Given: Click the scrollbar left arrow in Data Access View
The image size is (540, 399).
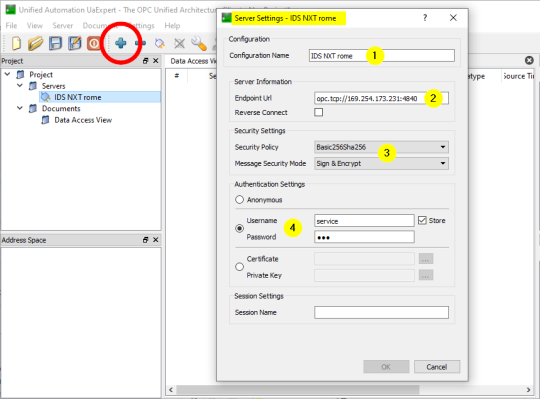Looking at the screenshot, I should (171, 390).
